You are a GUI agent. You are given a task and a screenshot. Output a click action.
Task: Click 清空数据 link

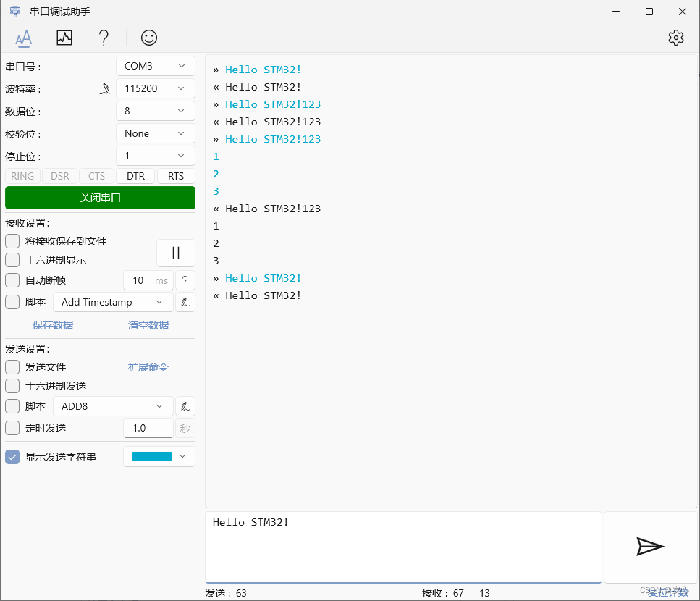[x=148, y=325]
